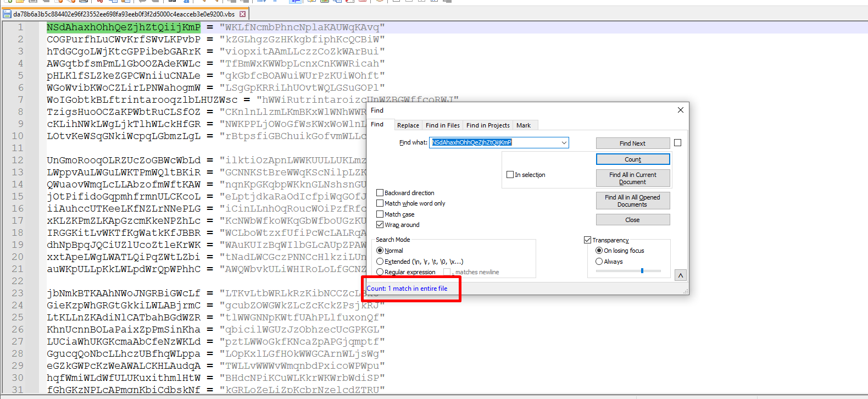
Task: Choose Extended search mode
Action: (380, 262)
